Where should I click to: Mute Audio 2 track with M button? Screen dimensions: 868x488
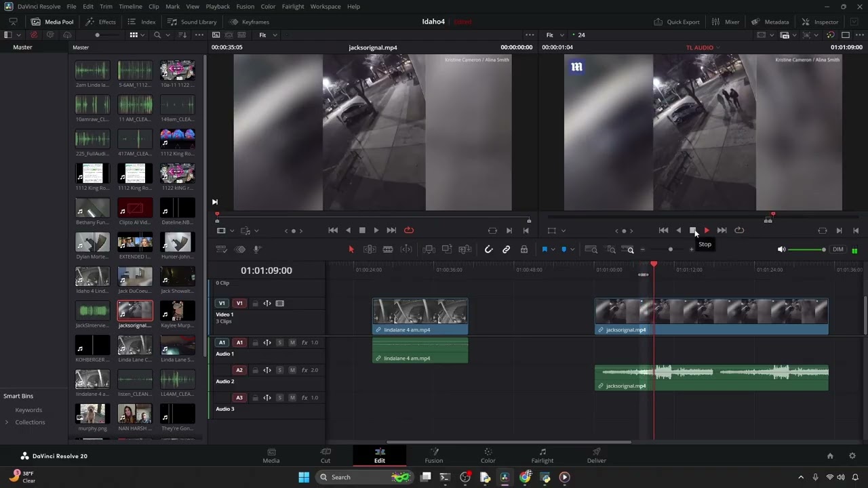292,370
